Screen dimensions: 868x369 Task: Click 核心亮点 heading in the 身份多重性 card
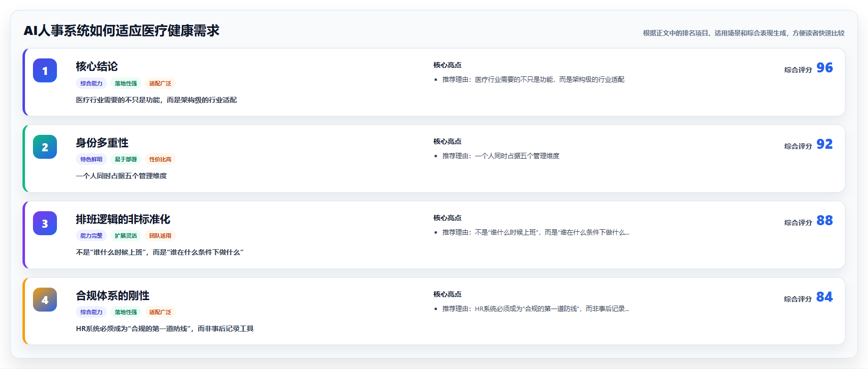point(447,141)
